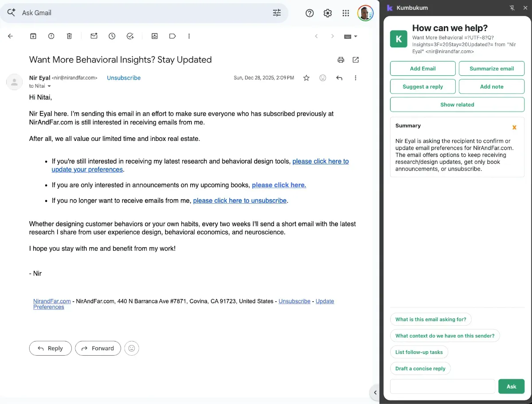Click the green Ask button

[511, 386]
